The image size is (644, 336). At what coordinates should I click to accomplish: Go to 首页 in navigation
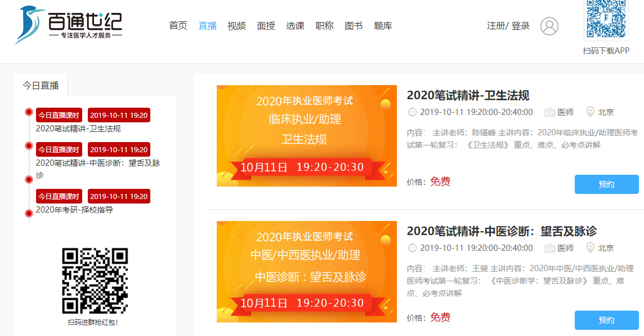click(178, 26)
